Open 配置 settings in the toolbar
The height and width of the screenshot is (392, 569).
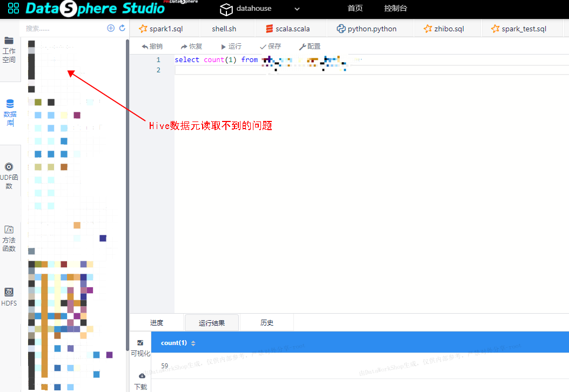(x=310, y=46)
